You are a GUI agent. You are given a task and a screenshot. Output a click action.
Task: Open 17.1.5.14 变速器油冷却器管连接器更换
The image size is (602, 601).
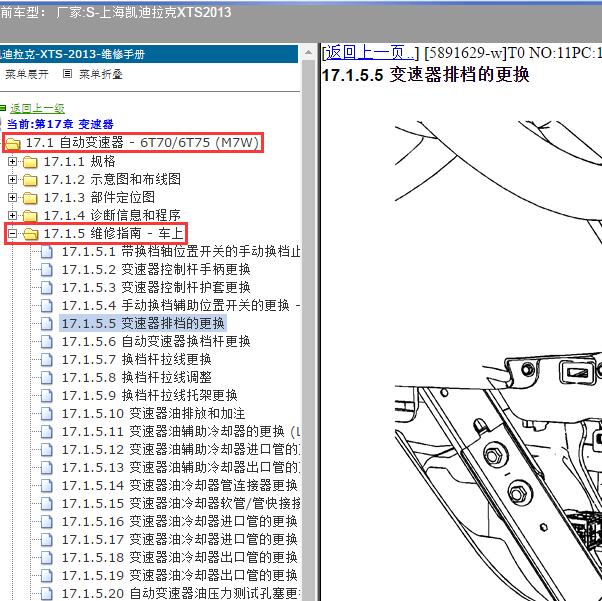(x=180, y=485)
